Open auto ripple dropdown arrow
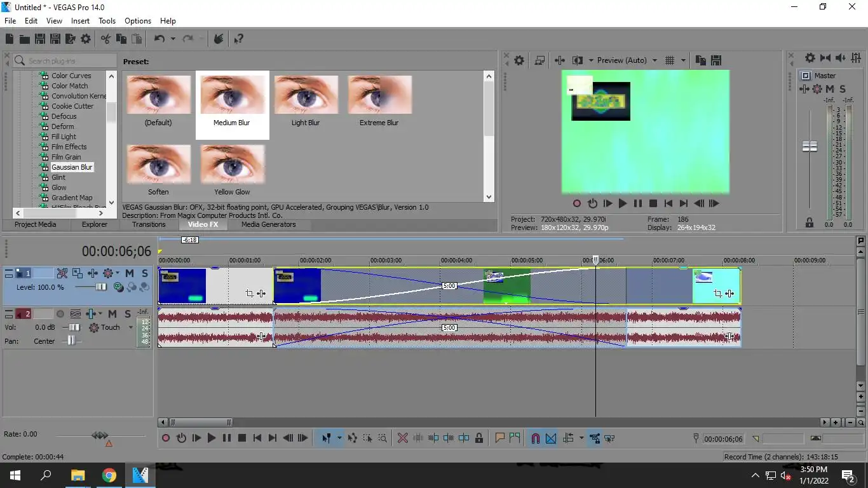The width and height of the screenshot is (868, 488). pos(581,438)
